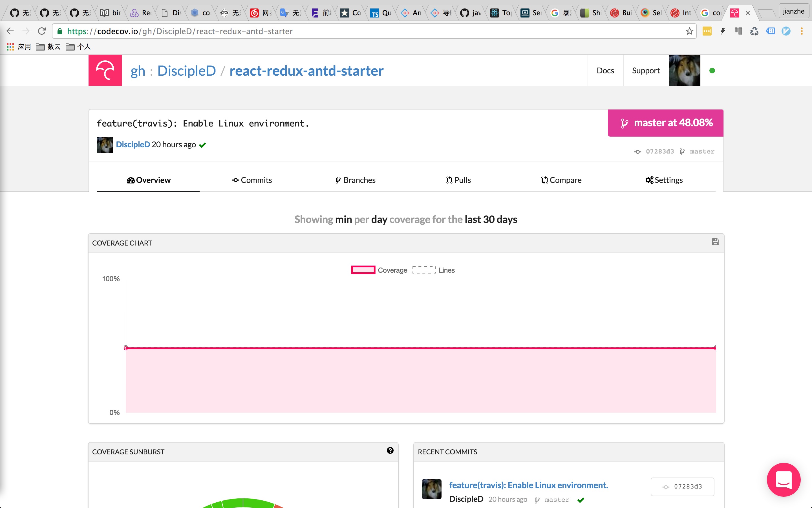
Task: Click the green secure lock icon
Action: click(60, 31)
